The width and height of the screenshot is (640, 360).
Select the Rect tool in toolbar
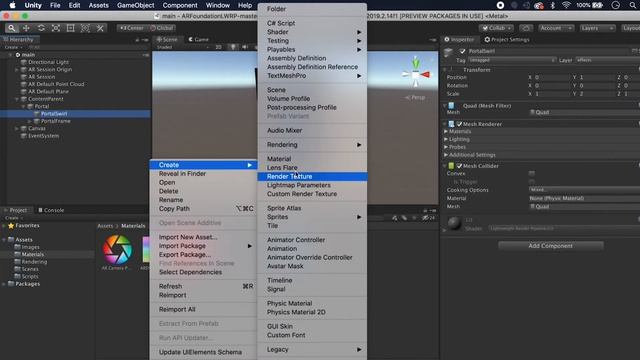click(x=71, y=28)
